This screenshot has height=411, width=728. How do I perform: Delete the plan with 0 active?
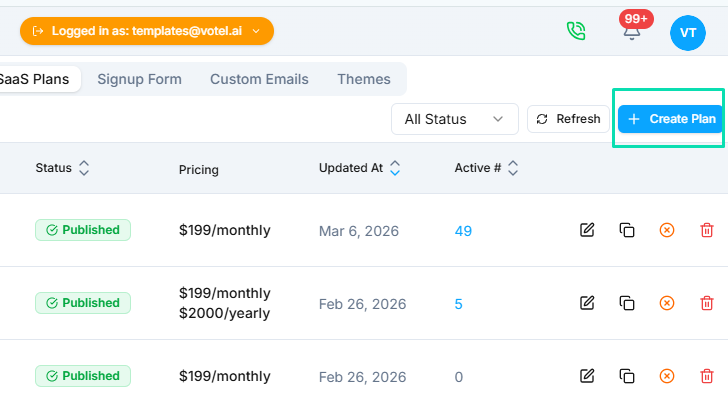point(707,376)
